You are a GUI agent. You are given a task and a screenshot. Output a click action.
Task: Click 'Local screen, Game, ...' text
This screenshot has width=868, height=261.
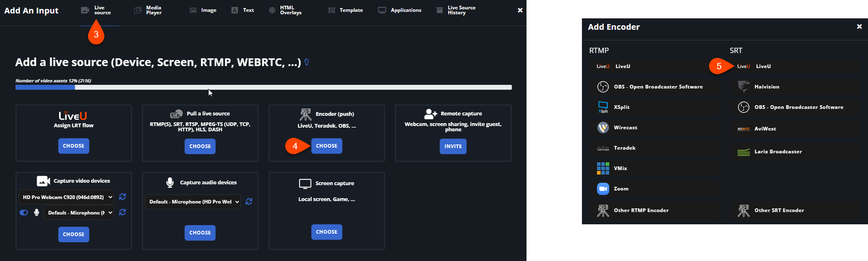(326, 199)
